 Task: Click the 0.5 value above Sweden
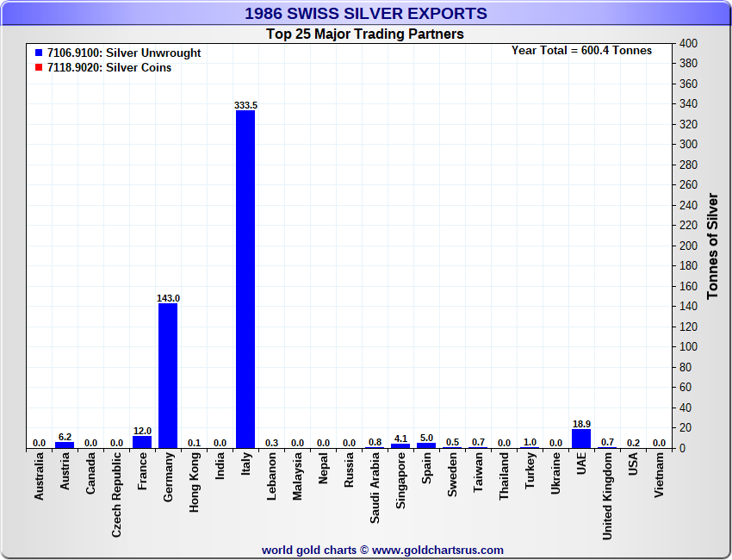click(452, 442)
